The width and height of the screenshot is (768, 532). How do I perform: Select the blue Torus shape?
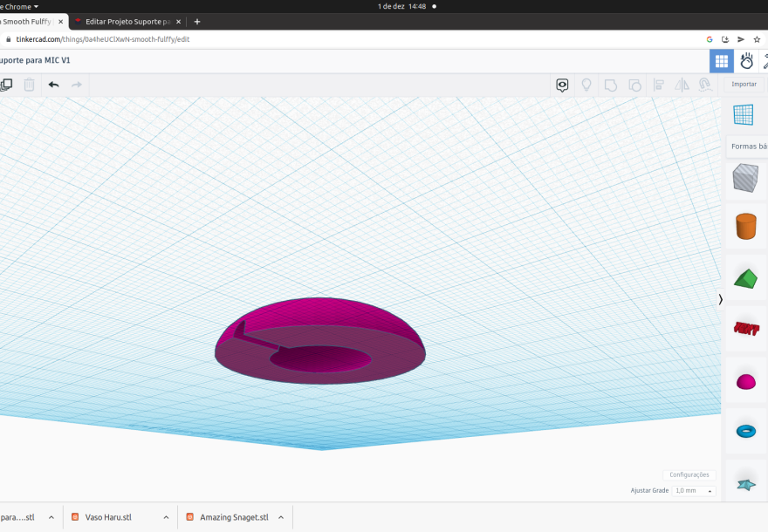[x=746, y=431]
